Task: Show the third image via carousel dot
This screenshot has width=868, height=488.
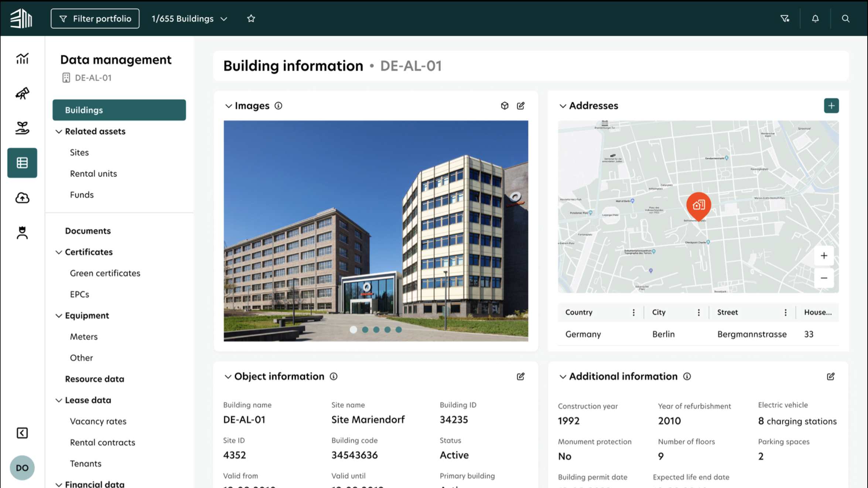Action: 376,329
